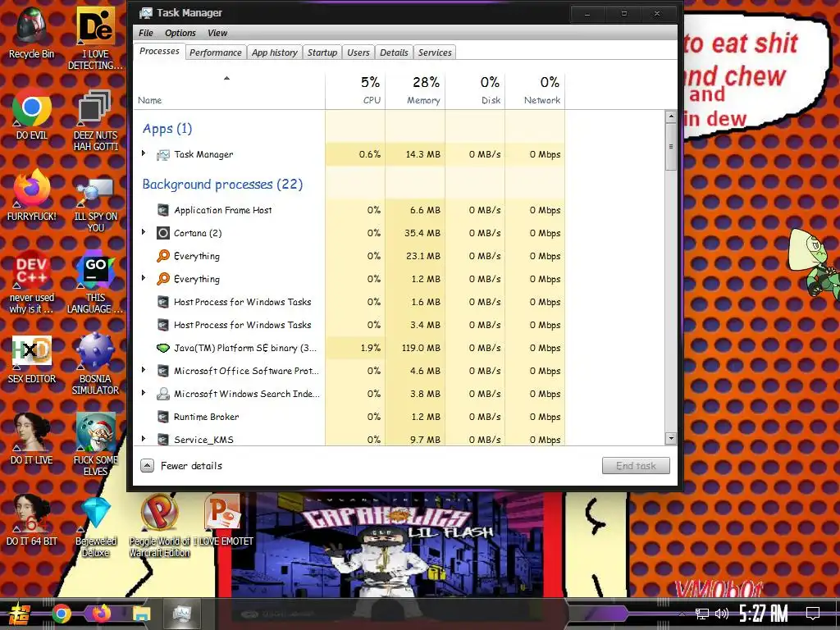
Task: Switch to the Users tab
Action: [358, 52]
